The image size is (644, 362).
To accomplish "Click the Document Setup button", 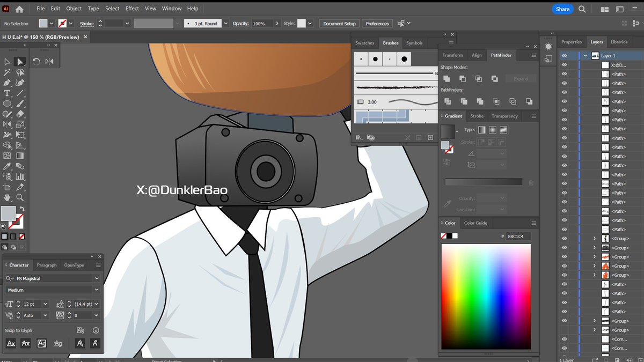I will pyautogui.click(x=340, y=24).
